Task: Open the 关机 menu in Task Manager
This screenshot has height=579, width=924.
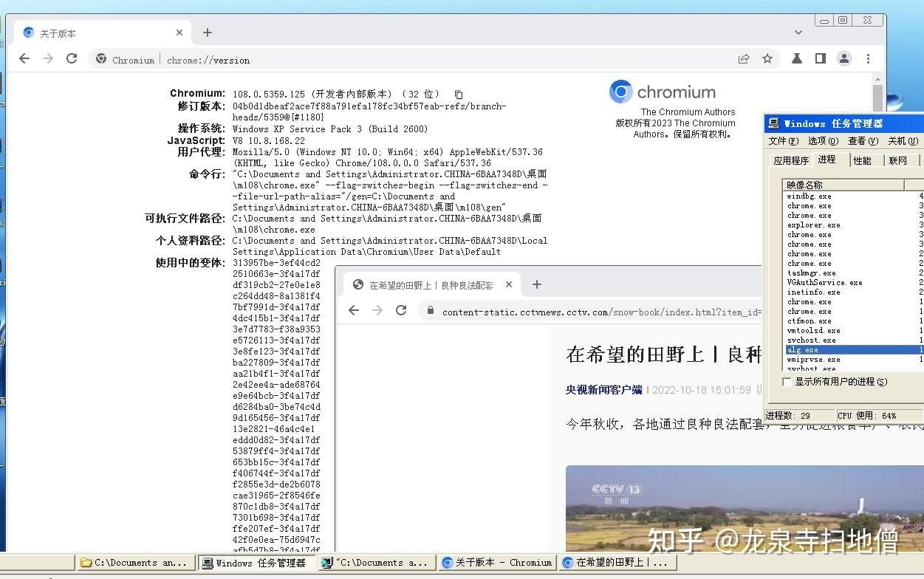Action: click(x=902, y=141)
